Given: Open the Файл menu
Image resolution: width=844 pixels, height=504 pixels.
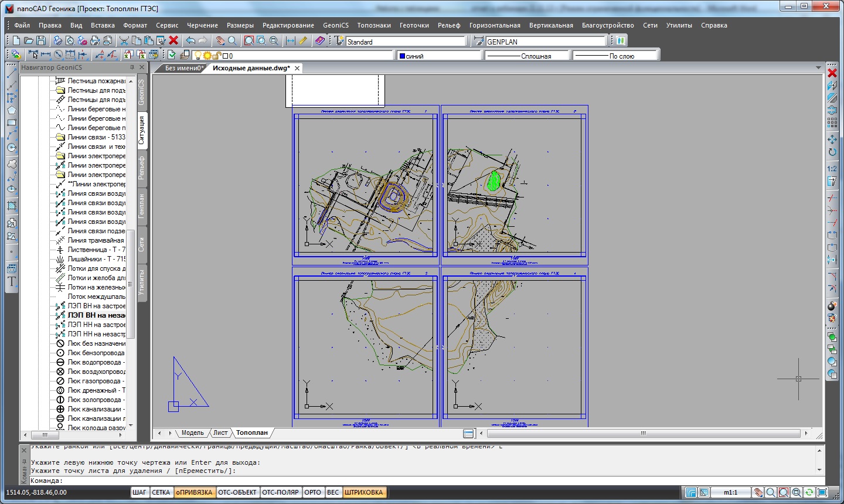Looking at the screenshot, I should click(22, 25).
